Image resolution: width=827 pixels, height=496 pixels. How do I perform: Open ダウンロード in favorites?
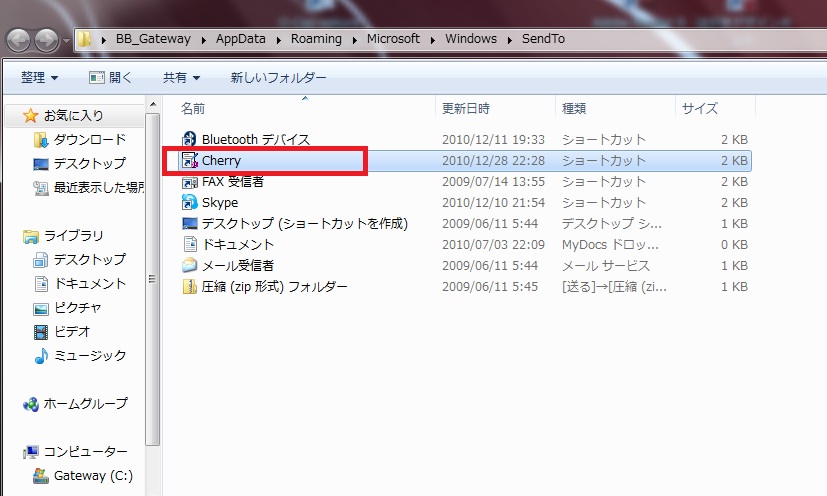pyautogui.click(x=90, y=139)
